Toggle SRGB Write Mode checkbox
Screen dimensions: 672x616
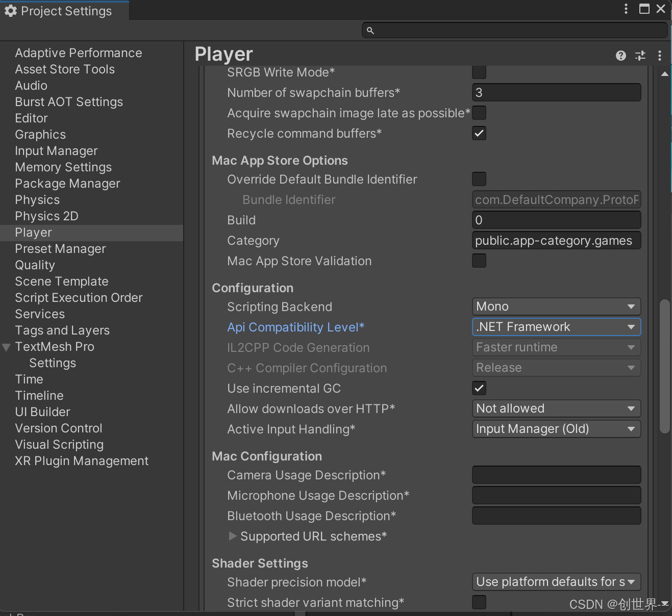pyautogui.click(x=479, y=72)
